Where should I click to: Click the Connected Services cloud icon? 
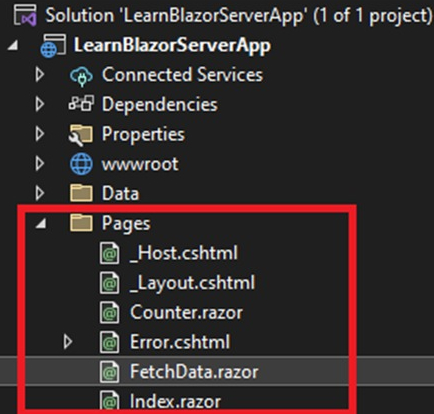pyautogui.click(x=81, y=75)
